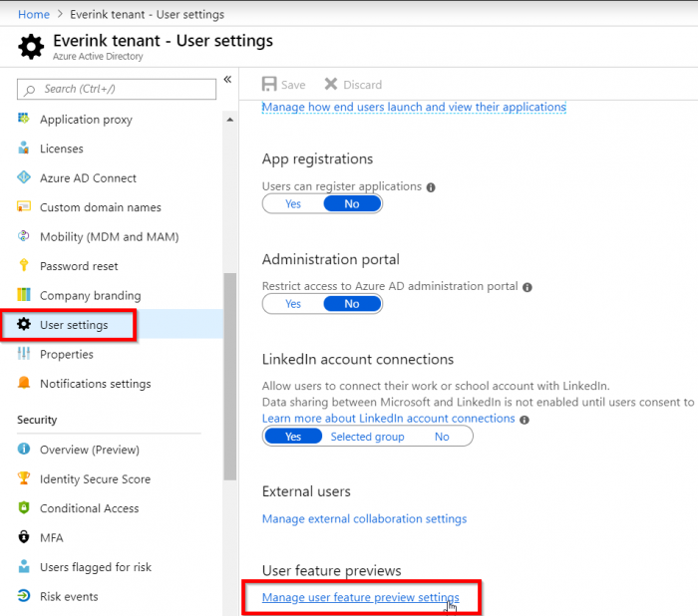Click the Save button label
Viewport: 698px width, 616px height.
293,85
